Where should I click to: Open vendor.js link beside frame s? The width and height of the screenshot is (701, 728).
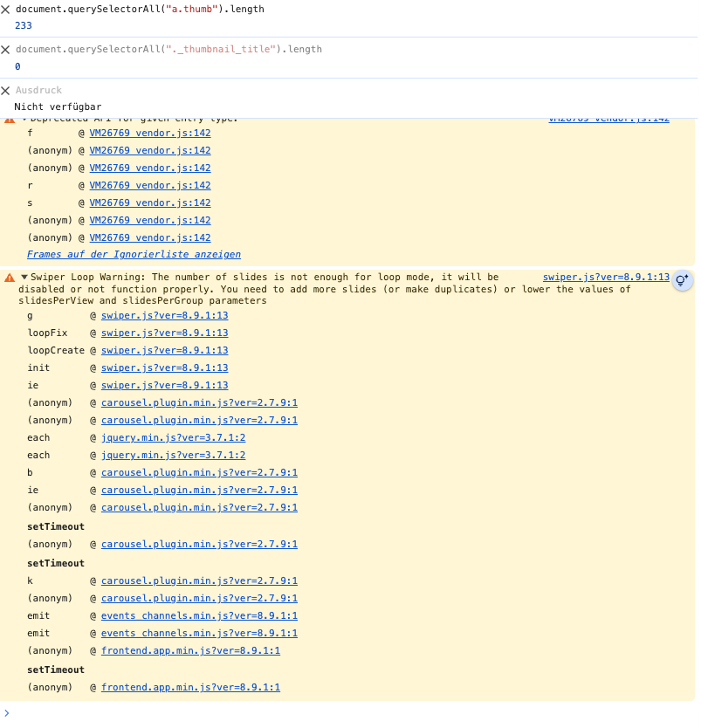coord(149,203)
